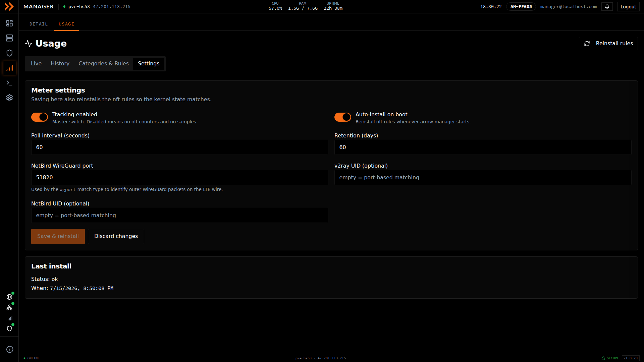This screenshot has height=362, width=644.
Task: Click the MANAGER title text
Action: pyautogui.click(x=39, y=7)
